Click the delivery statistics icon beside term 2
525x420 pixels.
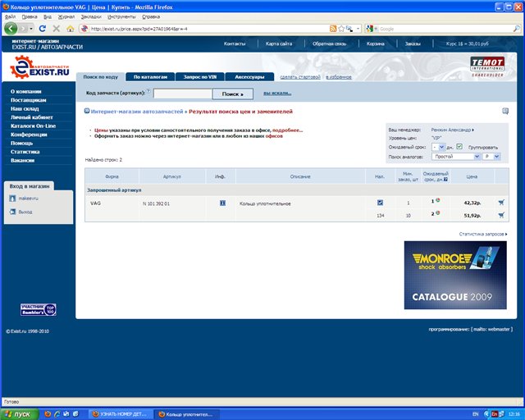tap(437, 213)
